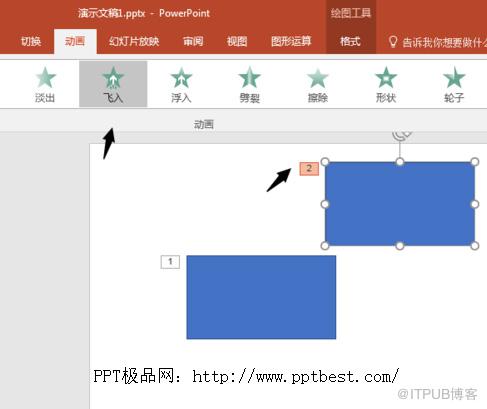Choose the 浮入 float-in animation

pyautogui.click(x=181, y=84)
